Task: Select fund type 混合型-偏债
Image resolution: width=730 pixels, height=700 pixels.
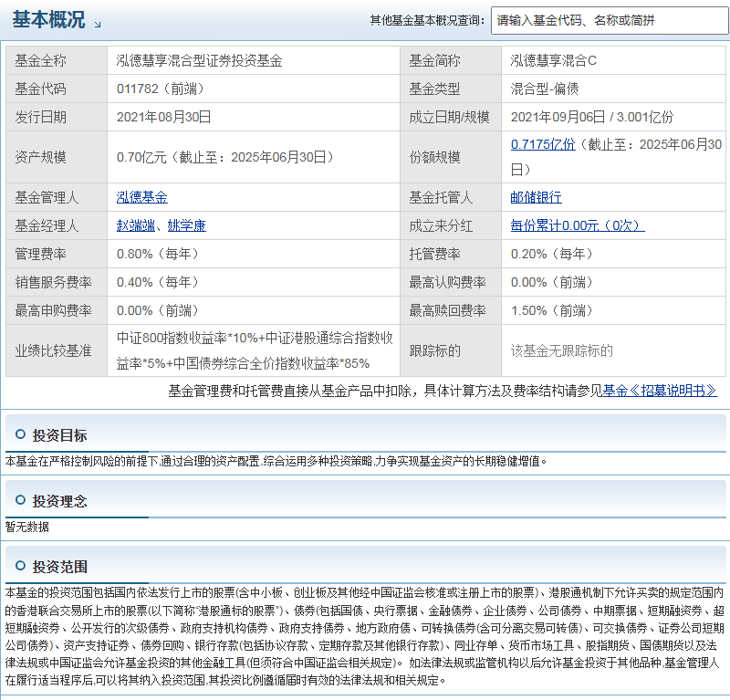Action: 545,89
